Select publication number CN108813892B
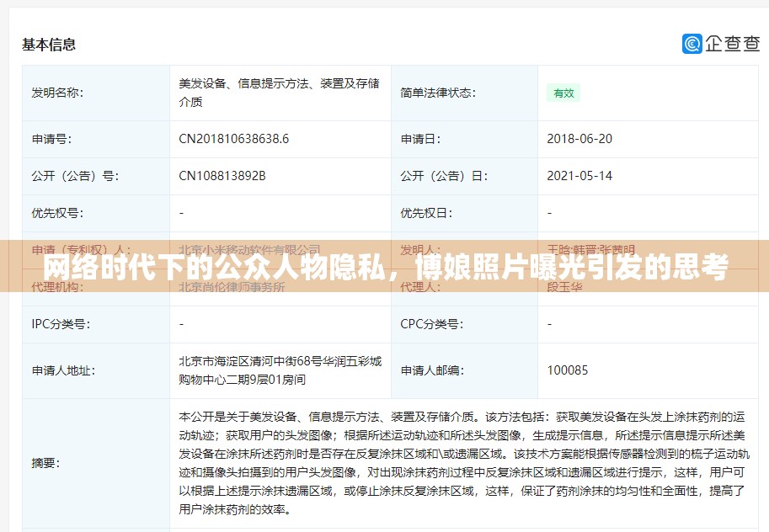 pos(222,176)
